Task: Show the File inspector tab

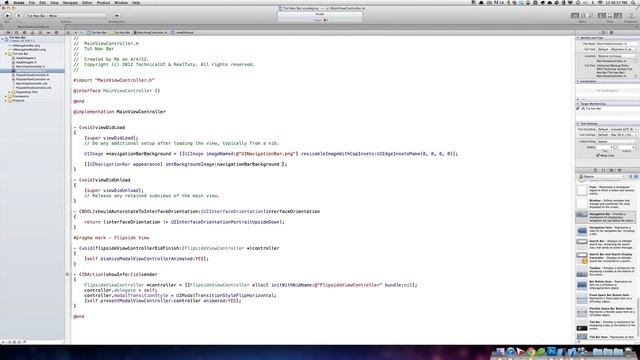Action: click(x=603, y=33)
